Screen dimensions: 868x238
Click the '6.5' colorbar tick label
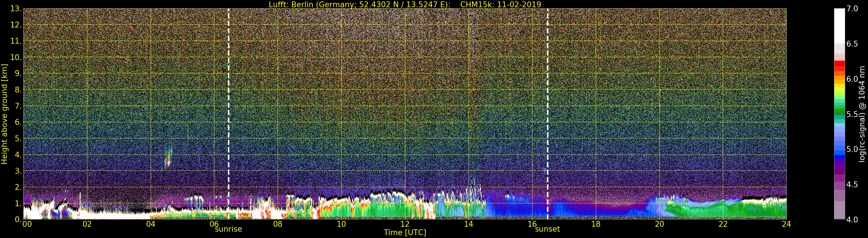click(x=852, y=44)
